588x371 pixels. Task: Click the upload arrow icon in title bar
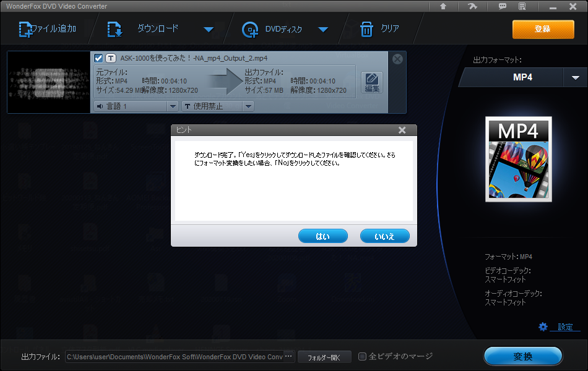443,6
